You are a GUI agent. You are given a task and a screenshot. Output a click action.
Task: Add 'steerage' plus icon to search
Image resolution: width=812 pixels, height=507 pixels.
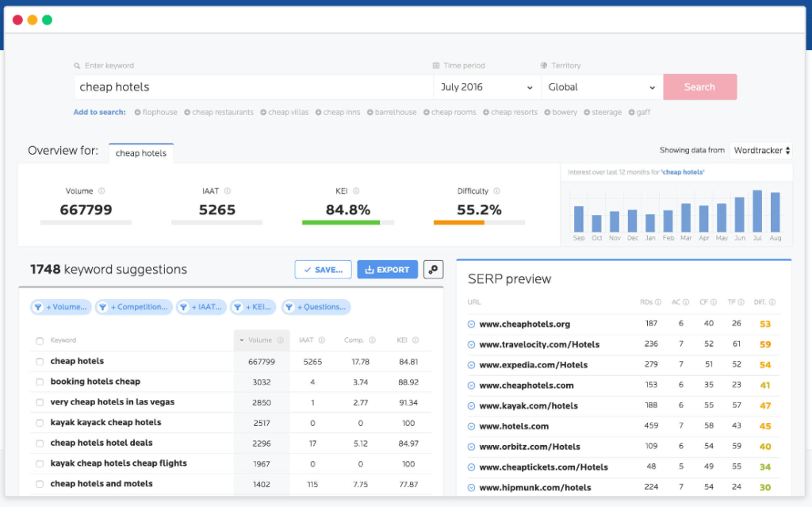pyautogui.click(x=587, y=113)
